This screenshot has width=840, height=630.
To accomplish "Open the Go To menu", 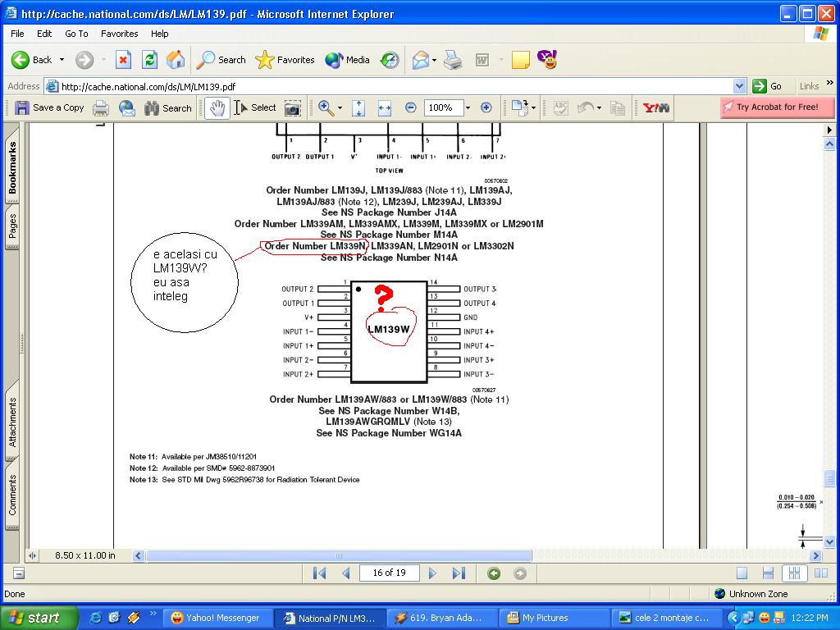I will 76,33.
